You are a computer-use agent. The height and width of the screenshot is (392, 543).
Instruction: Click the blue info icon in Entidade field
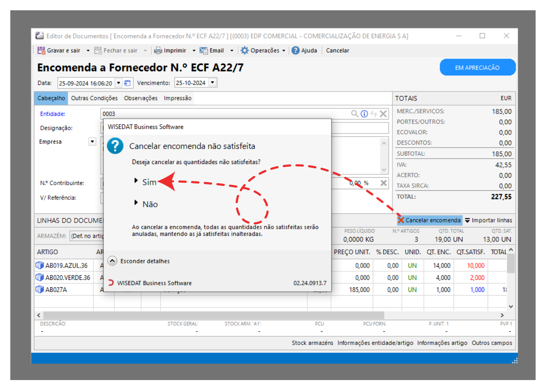pyautogui.click(x=364, y=114)
